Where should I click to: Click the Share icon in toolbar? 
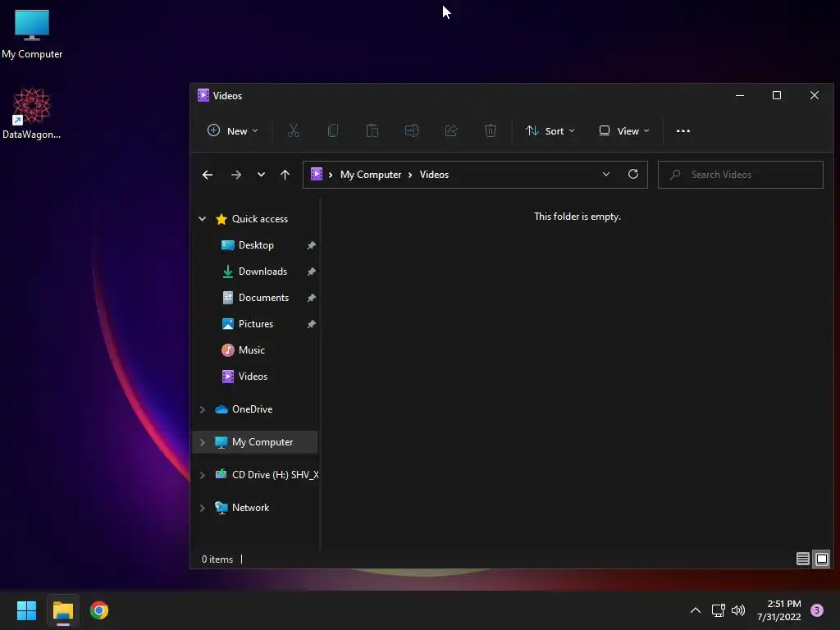(x=451, y=130)
